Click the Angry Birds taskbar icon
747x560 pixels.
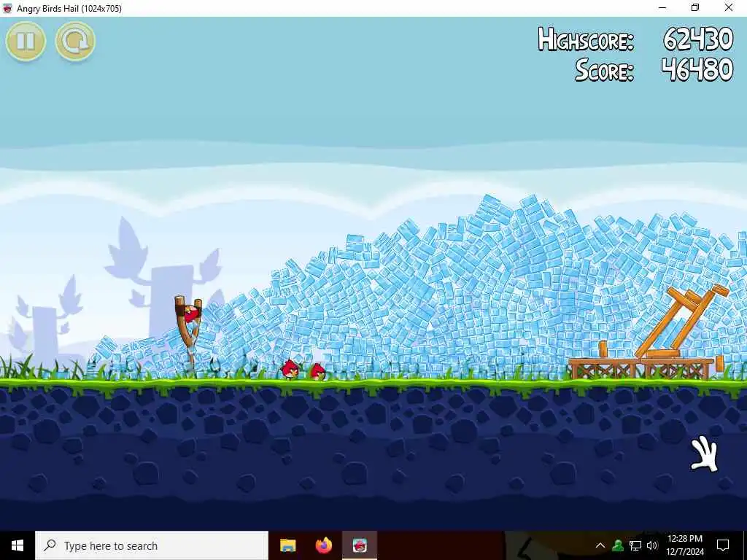360,545
